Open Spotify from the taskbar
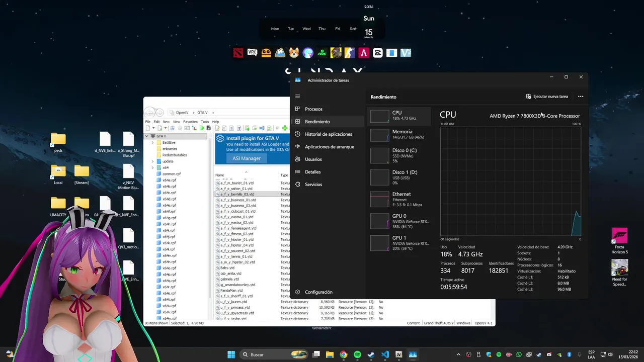This screenshot has width=644, height=362. (357, 354)
